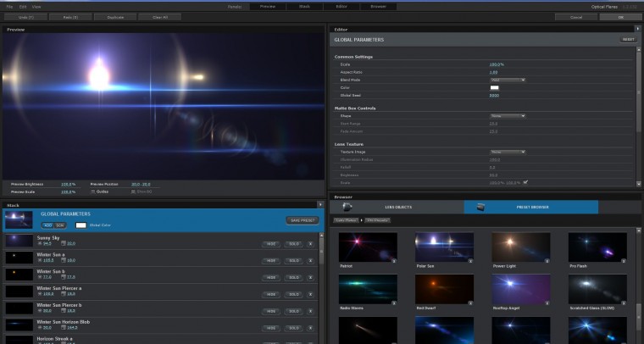Click the Editor panel collapse arrow icon
The image size is (644, 344).
638,30
